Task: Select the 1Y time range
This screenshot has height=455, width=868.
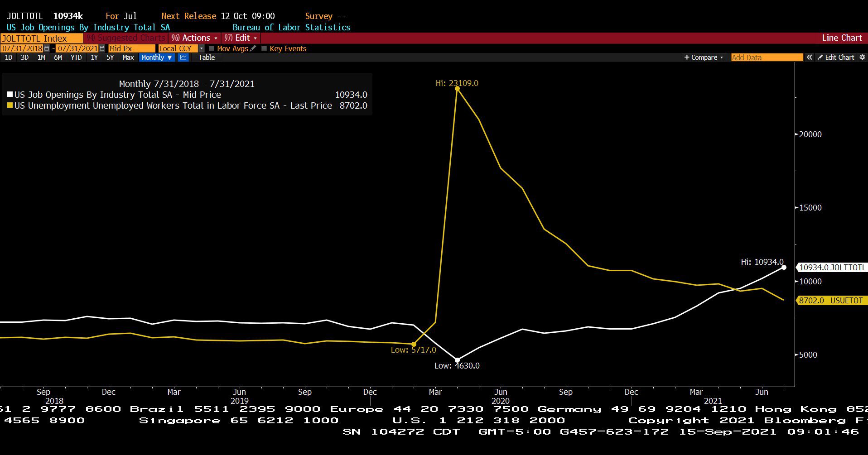Action: pos(94,57)
